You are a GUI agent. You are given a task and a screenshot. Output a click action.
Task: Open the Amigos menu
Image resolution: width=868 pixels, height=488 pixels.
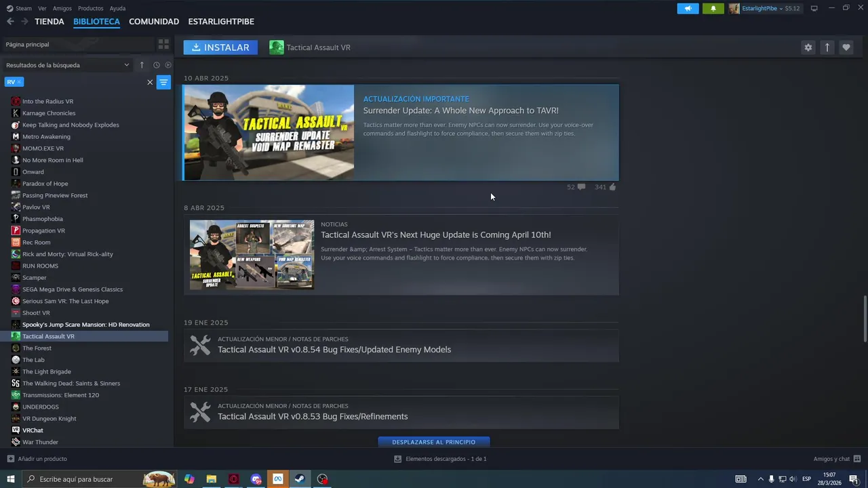pos(62,8)
